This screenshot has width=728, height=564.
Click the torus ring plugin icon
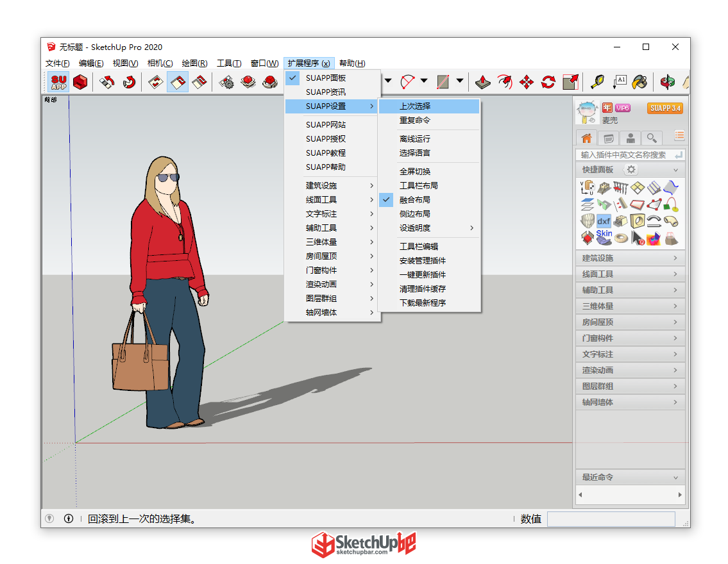coord(620,238)
